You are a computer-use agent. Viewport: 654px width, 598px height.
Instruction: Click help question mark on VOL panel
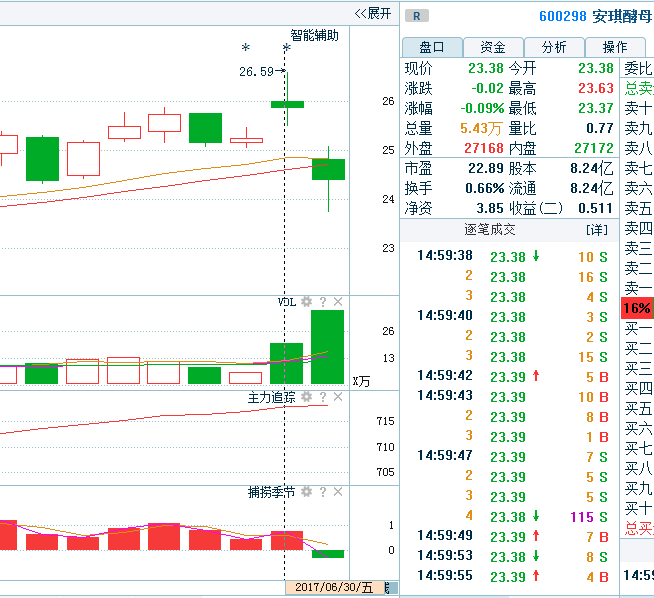pos(323,302)
